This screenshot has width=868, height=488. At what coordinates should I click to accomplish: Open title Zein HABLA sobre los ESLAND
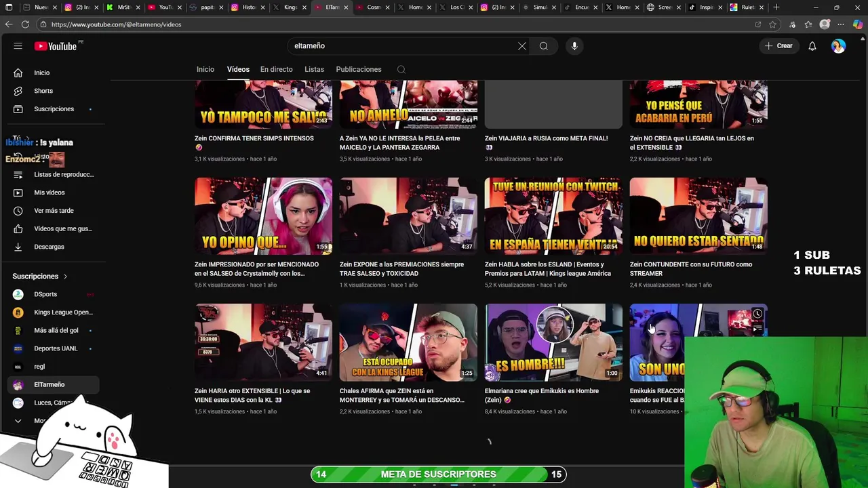(548, 269)
